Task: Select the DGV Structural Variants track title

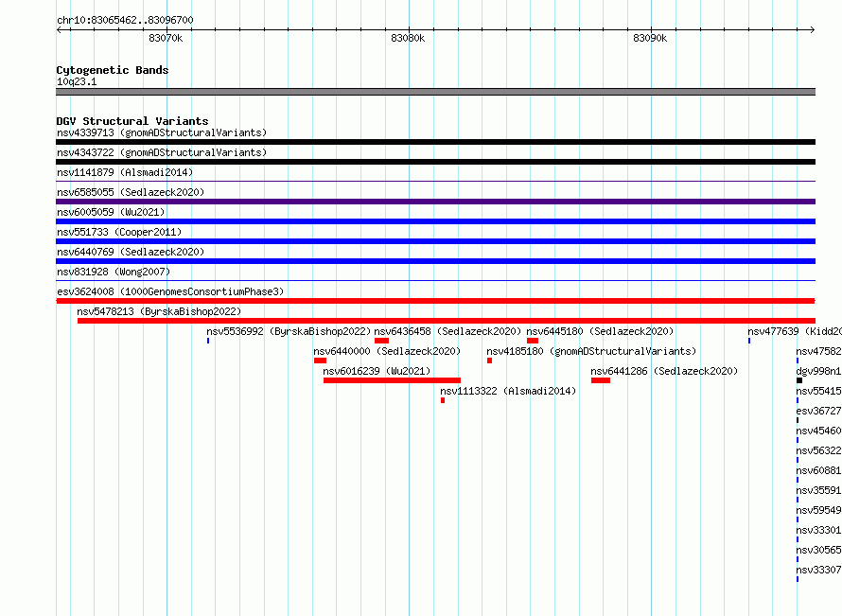Action: coord(132,121)
